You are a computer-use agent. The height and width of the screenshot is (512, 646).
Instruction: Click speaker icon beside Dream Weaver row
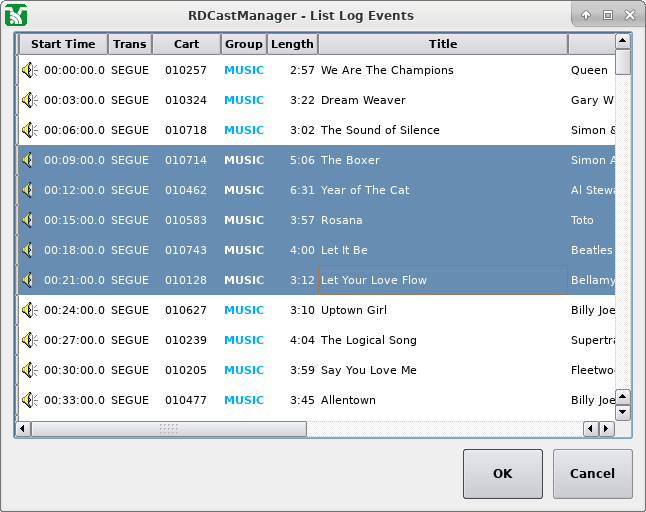pyautogui.click(x=29, y=100)
